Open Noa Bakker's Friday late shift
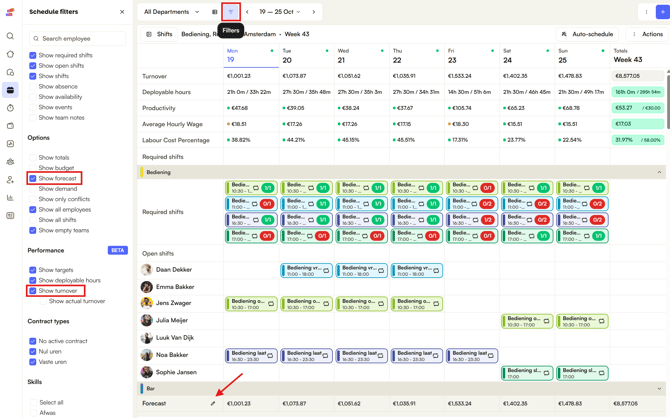This screenshot has width=670, height=418. coord(472,356)
